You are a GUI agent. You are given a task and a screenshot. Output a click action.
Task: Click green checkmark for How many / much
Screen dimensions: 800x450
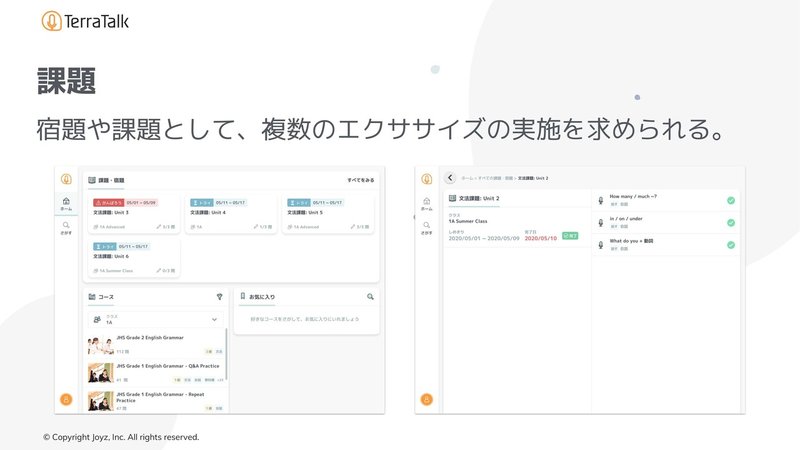(x=731, y=201)
